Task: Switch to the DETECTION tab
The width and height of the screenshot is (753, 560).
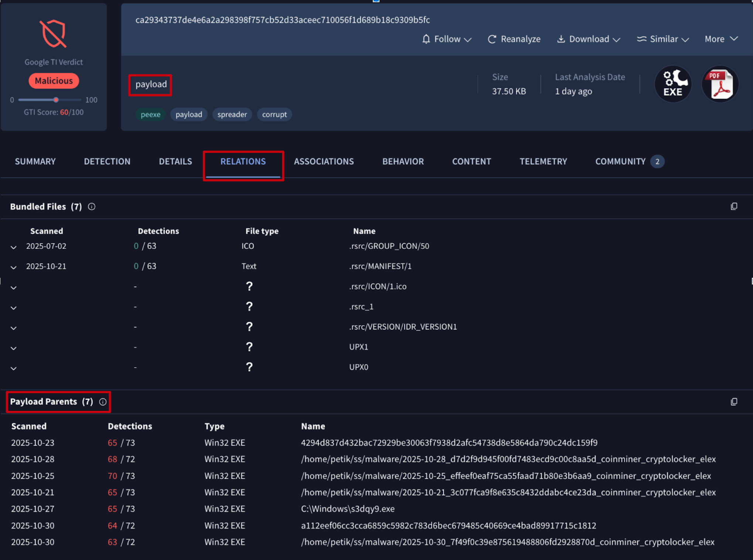Action: coord(107,161)
